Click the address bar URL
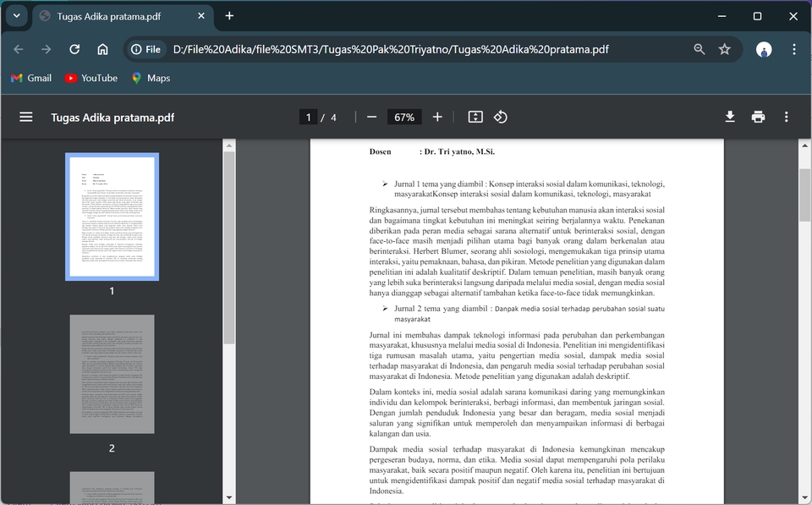Viewport: 812px width, 505px height. 391,49
